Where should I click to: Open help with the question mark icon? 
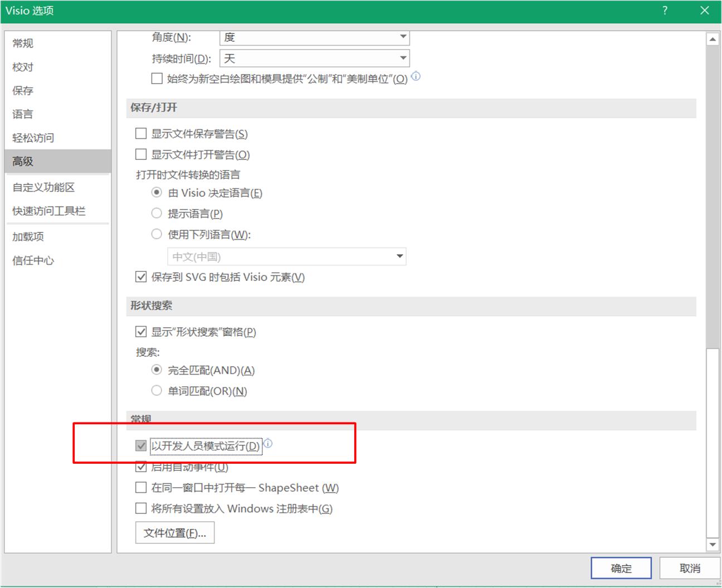click(x=665, y=11)
